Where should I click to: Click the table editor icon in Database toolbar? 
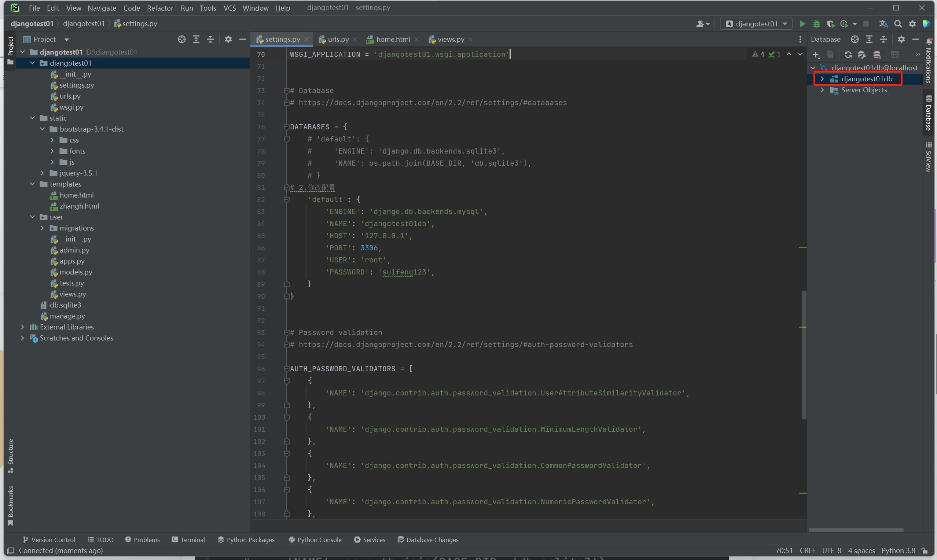tap(895, 55)
